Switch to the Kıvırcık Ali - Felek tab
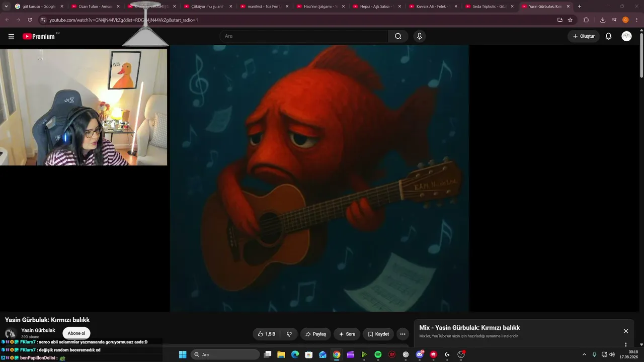Screen dimensions: 644x362 (x=433, y=7)
